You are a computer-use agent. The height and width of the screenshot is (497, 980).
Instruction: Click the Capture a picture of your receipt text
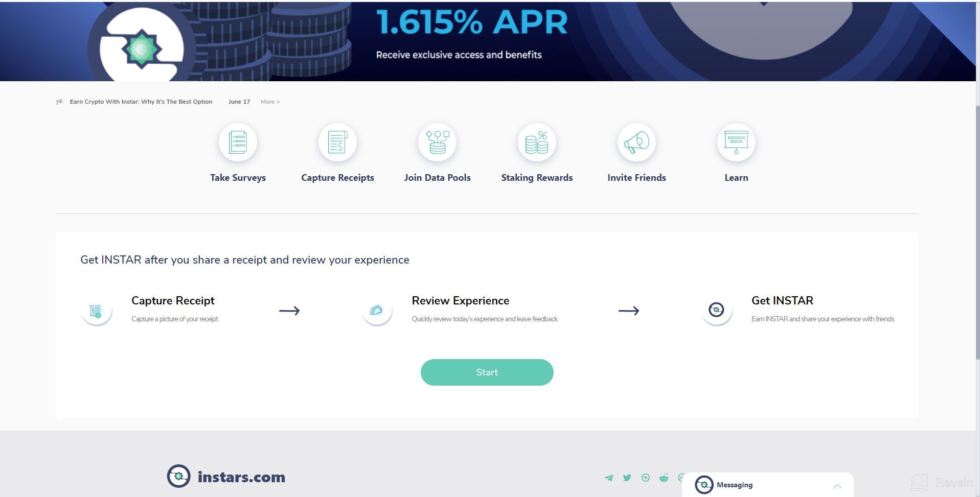[174, 319]
